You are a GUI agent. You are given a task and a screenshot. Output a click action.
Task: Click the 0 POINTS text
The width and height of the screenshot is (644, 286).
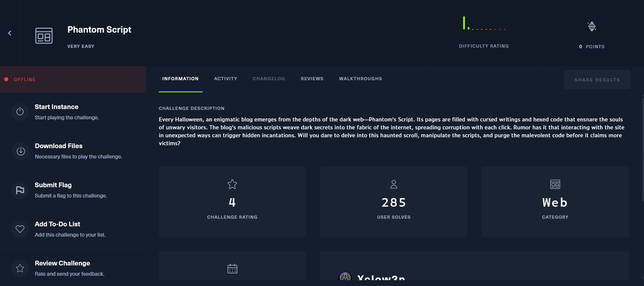pyautogui.click(x=592, y=47)
